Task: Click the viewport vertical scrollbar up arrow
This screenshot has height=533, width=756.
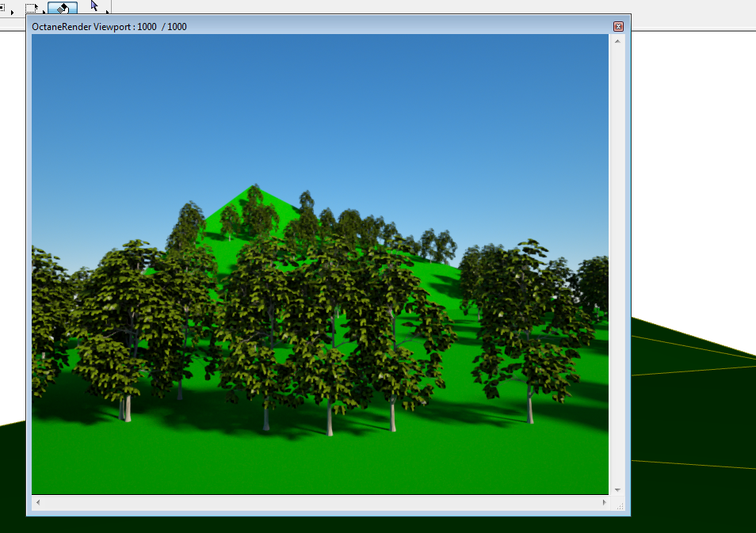Action: [617, 41]
